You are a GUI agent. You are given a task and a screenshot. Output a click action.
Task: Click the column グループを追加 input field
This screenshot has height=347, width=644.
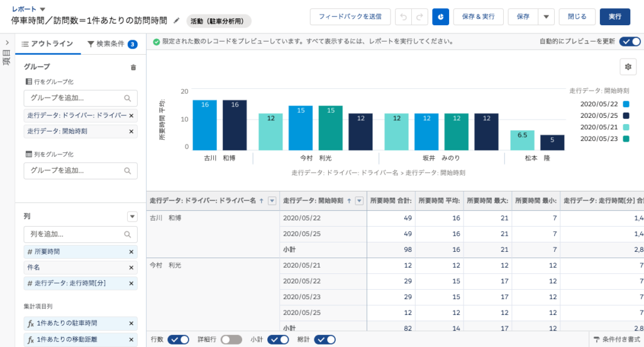[x=80, y=171]
